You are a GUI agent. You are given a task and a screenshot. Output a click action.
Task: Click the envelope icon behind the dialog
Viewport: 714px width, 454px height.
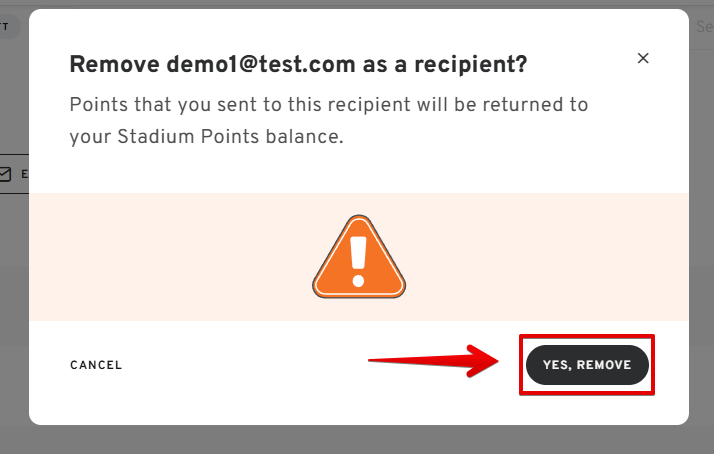5,174
